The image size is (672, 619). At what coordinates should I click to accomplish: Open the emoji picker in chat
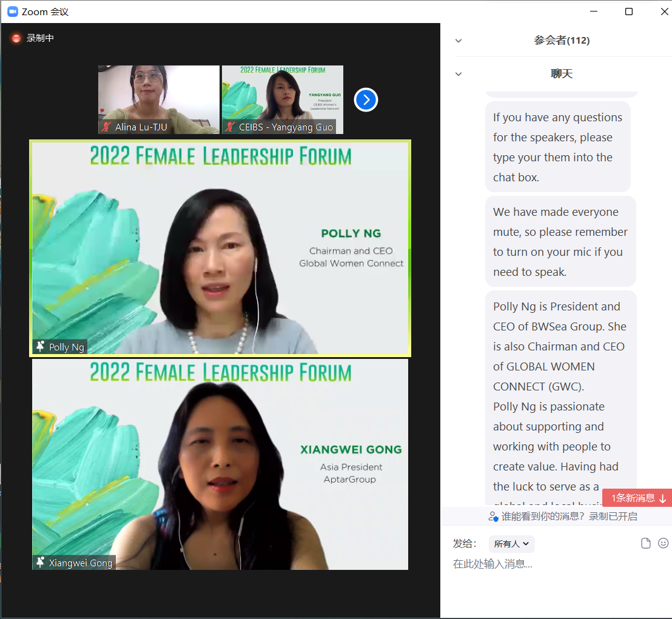[663, 543]
